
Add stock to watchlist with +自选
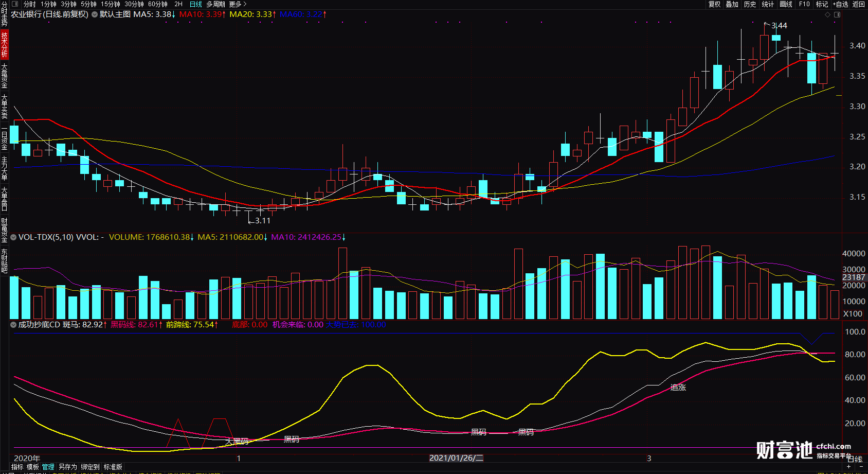pyautogui.click(x=841, y=4)
